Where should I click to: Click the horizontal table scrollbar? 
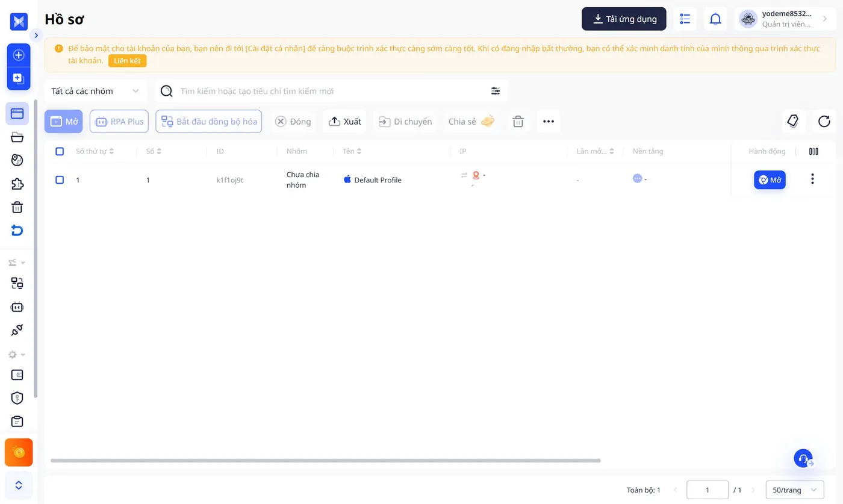click(326, 461)
